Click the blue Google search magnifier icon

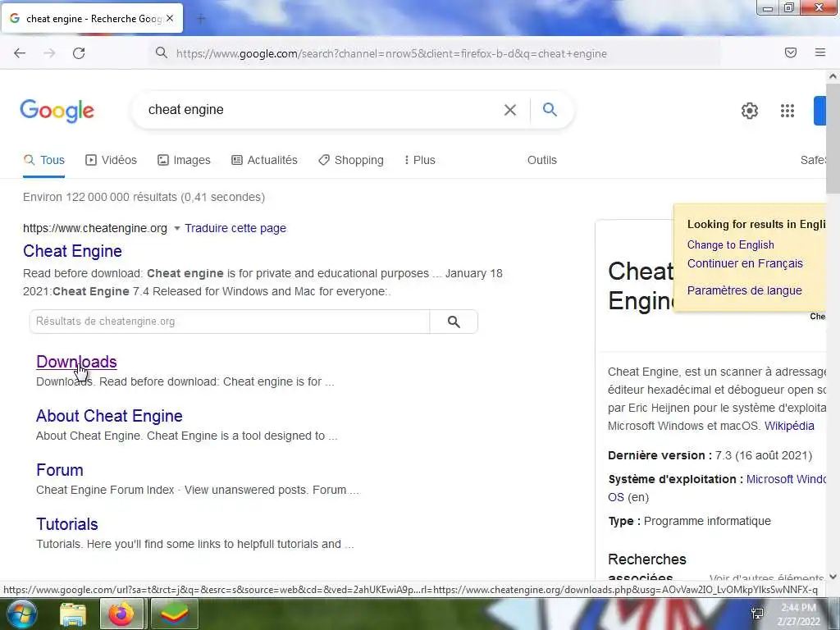[x=550, y=109]
